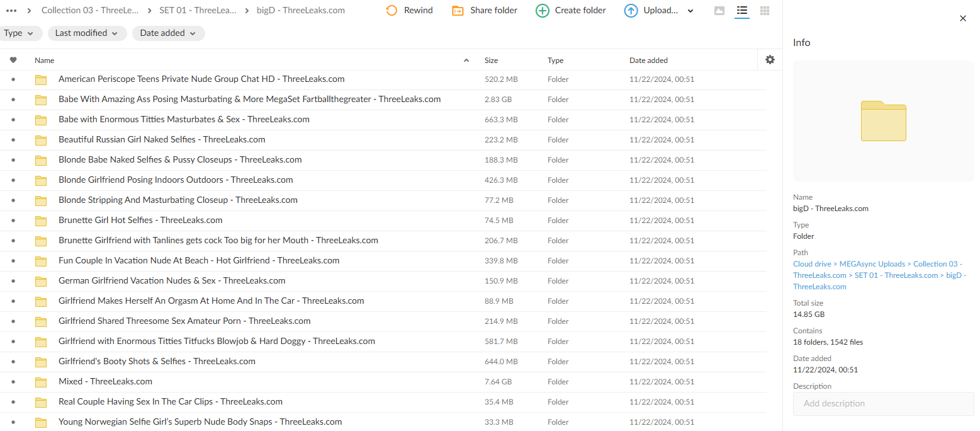Close the Info panel
980x431 pixels.
coord(962,18)
